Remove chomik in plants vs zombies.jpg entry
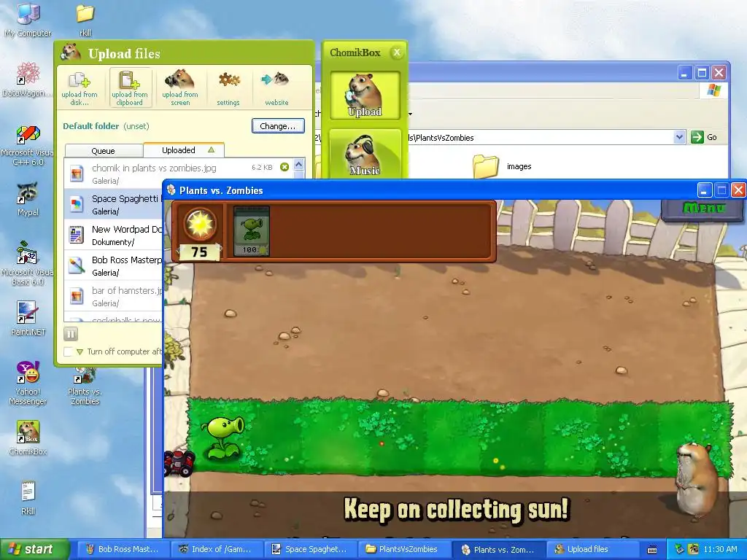 pyautogui.click(x=285, y=167)
